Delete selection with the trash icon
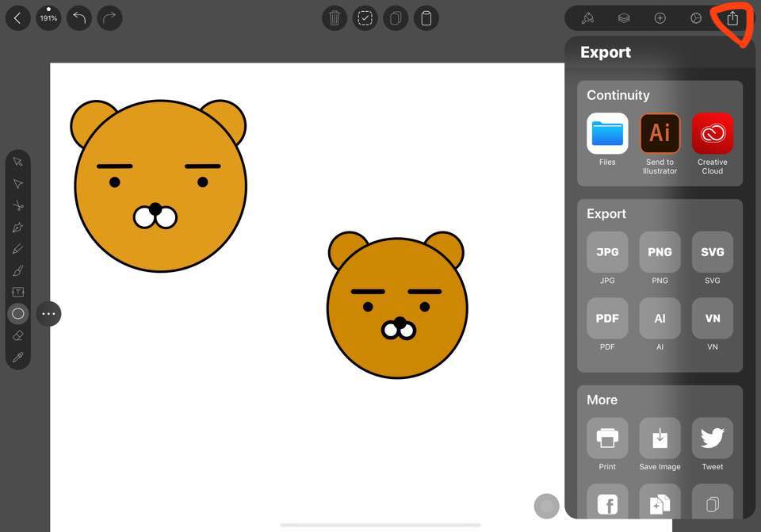Screen dimensions: 761x532 click(335, 18)
